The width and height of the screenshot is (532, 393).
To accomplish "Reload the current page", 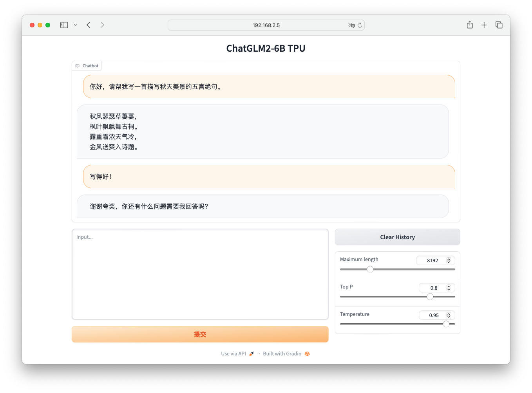I will pyautogui.click(x=360, y=25).
